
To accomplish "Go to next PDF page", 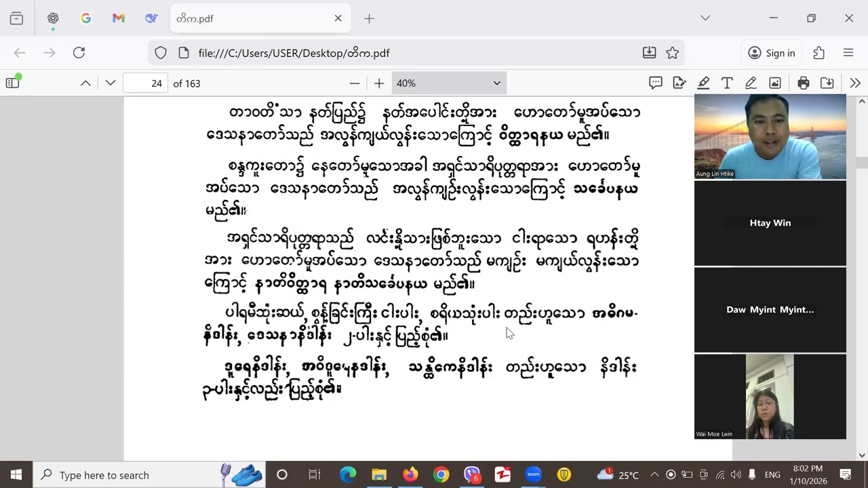I will click(x=111, y=83).
